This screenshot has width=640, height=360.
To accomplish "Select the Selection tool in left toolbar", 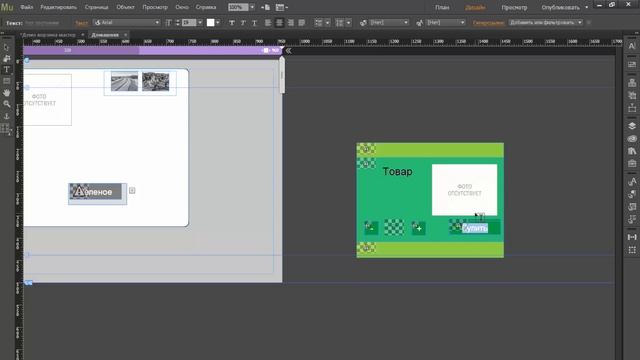I will [x=6, y=47].
